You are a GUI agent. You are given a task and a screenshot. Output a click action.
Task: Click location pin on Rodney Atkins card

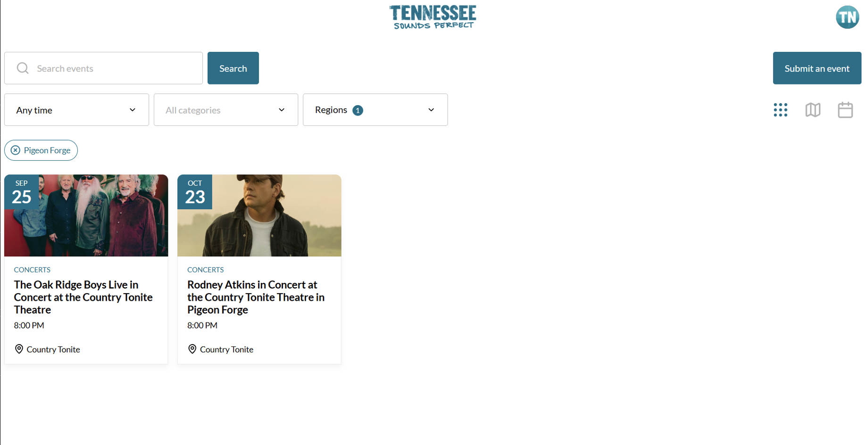(x=192, y=349)
